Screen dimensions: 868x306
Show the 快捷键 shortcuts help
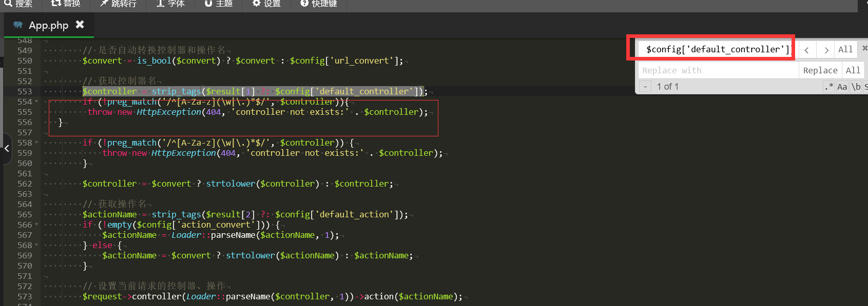click(x=319, y=4)
